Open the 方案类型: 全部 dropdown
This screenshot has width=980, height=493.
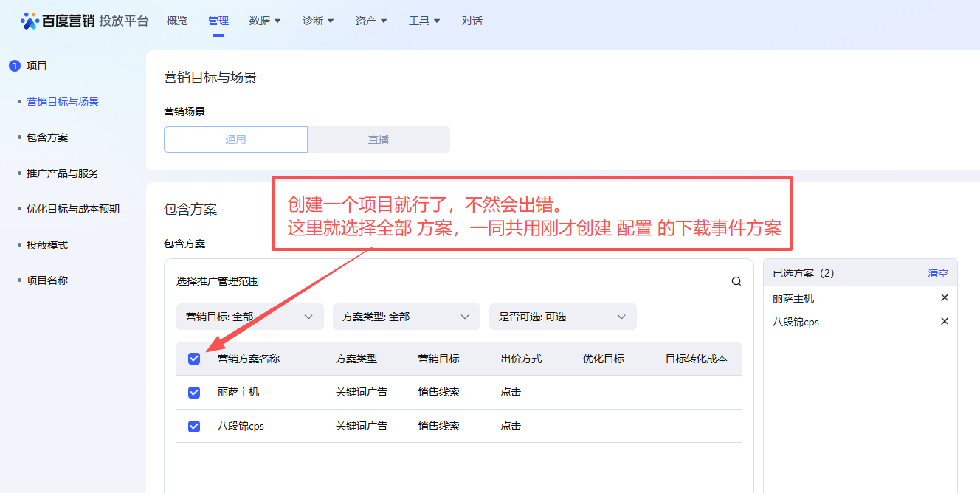pos(407,317)
